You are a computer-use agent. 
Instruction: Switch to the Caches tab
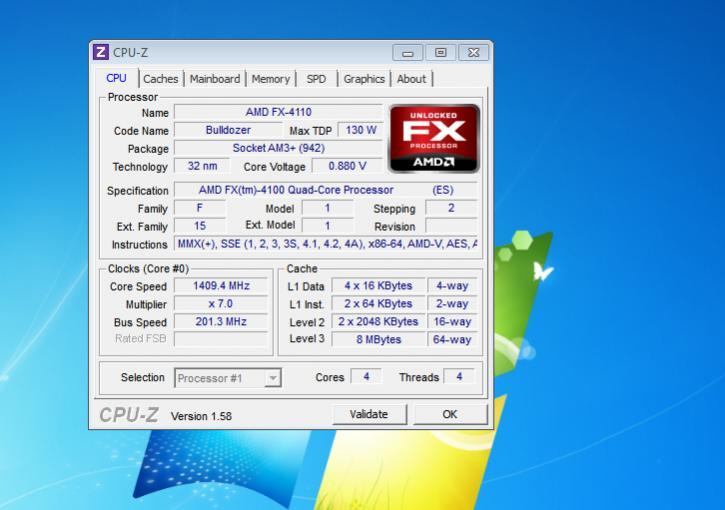pyautogui.click(x=160, y=79)
